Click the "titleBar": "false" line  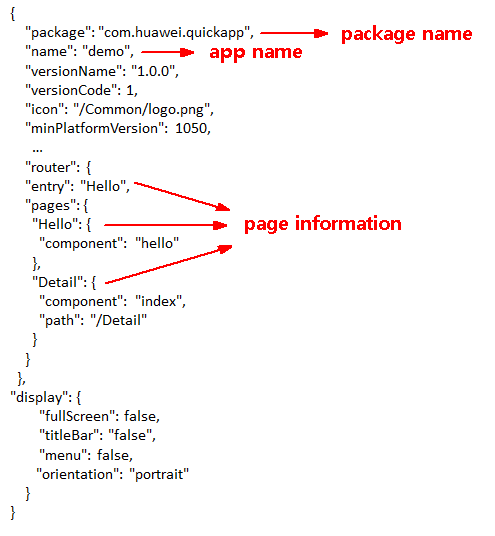pos(97,436)
